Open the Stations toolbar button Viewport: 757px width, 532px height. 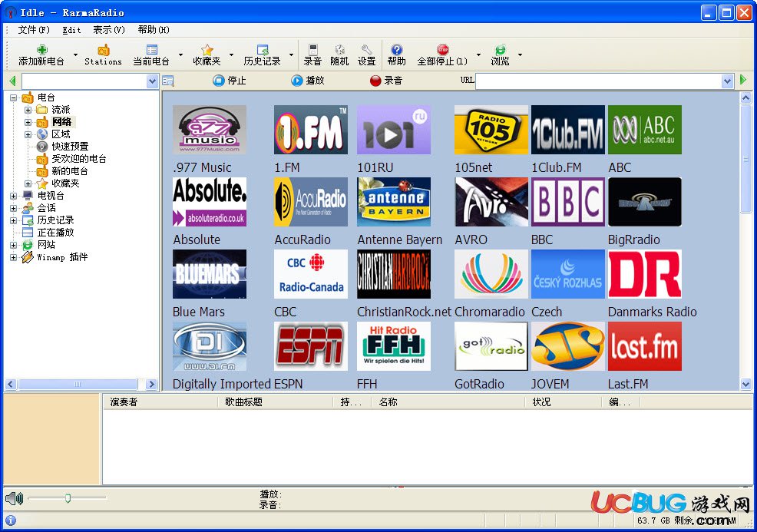pyautogui.click(x=103, y=55)
